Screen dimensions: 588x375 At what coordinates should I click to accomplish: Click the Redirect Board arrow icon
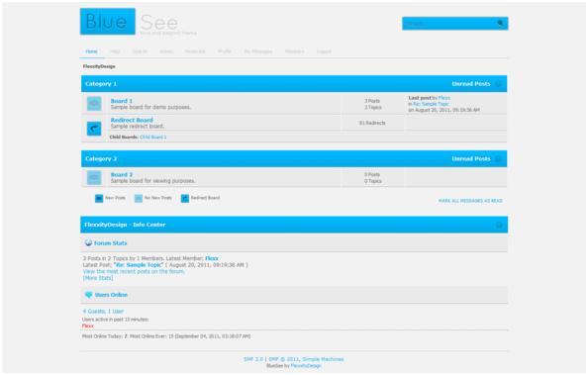(94, 129)
